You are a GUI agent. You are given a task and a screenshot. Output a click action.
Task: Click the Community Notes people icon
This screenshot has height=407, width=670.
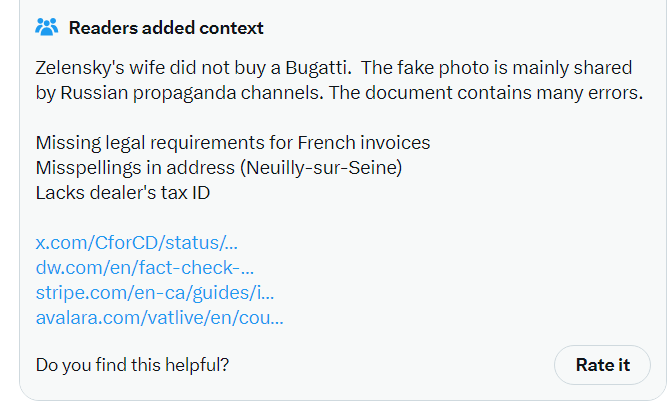point(47,27)
